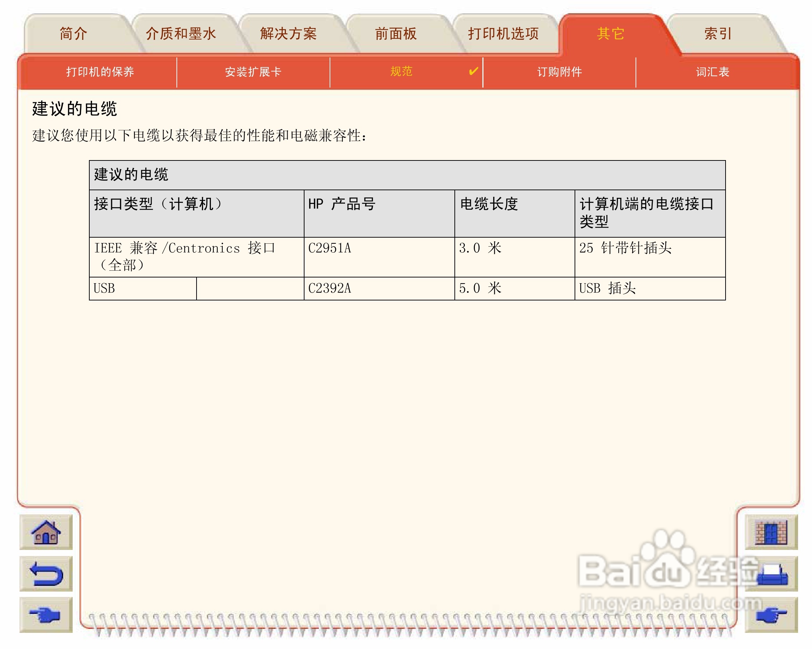This screenshot has width=812, height=649.
Task: Open 安装扩展卡 section link
Action: pos(253,71)
